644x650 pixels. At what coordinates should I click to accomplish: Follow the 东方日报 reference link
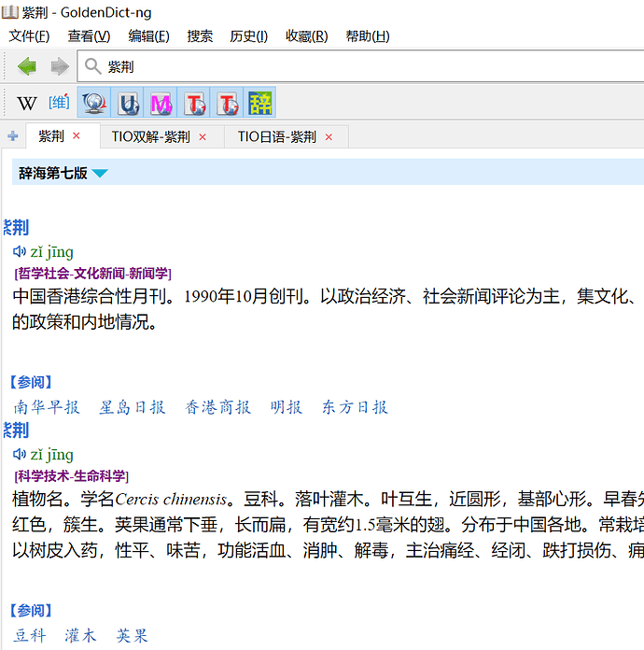click(355, 407)
